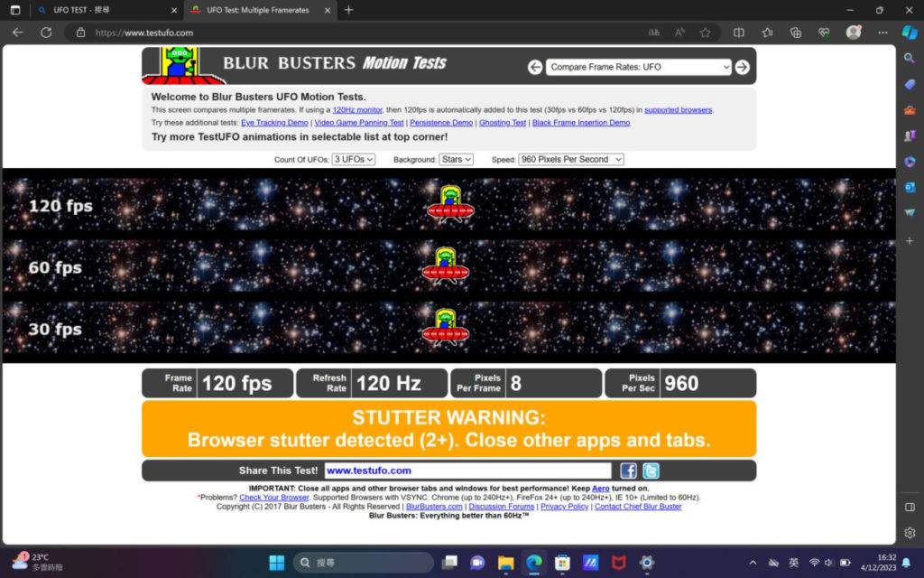Open the Windows Start menu
Screen dimensions: 924x578
[x=277, y=563]
